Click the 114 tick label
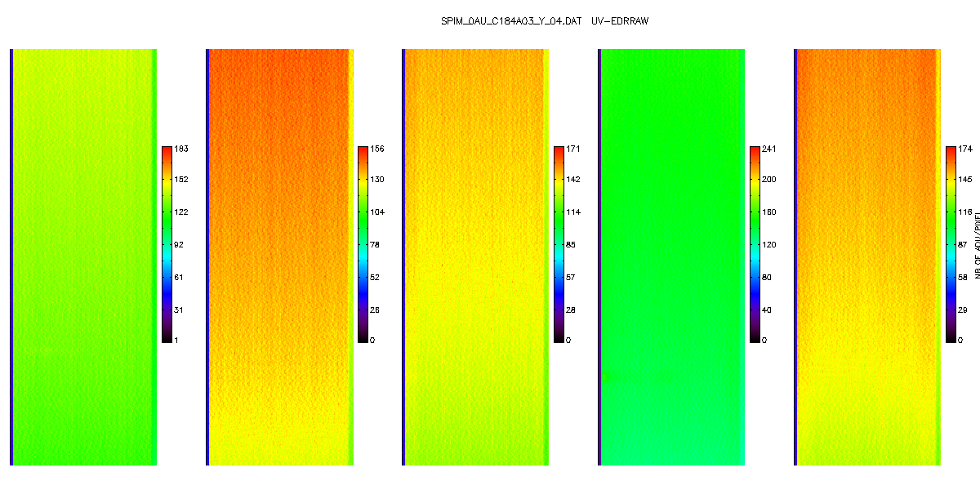This screenshot has height=490, width=980. coord(574,212)
